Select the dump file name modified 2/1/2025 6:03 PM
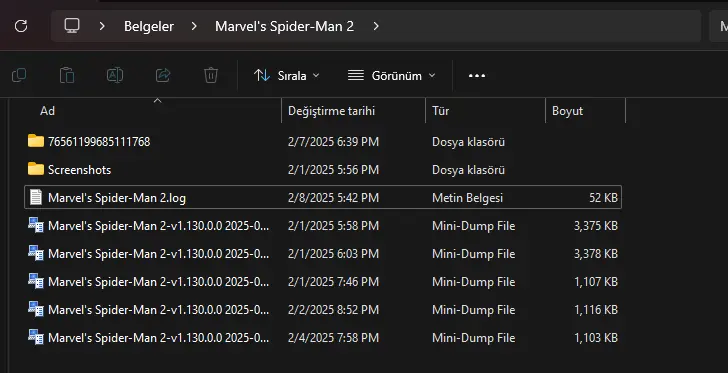Viewport: 728px width, 373px height. pos(159,254)
